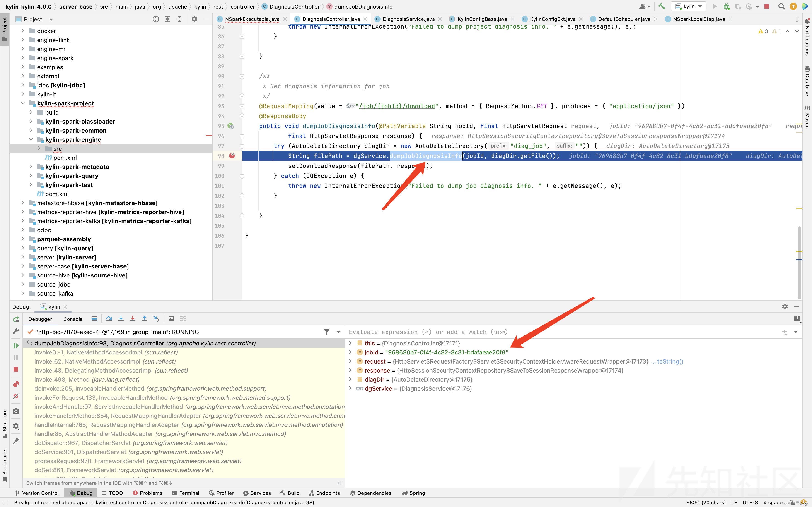Screen dimensions: 812x507
Task: Click the Run to Cursor icon
Action: point(156,318)
